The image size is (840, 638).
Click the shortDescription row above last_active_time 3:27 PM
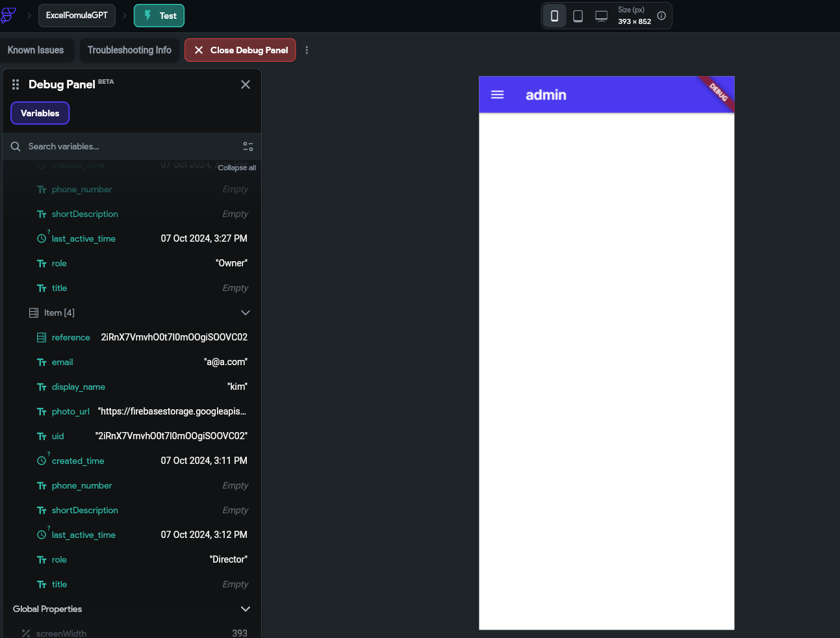click(x=132, y=214)
